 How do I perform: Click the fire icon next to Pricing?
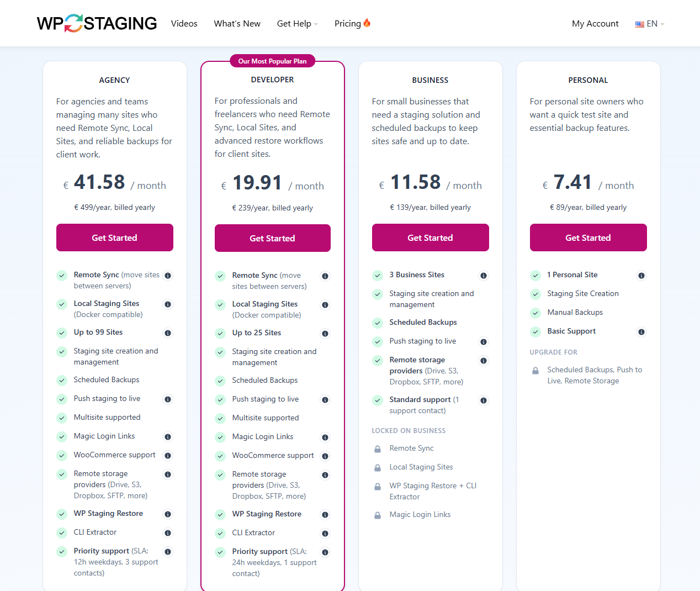(367, 23)
